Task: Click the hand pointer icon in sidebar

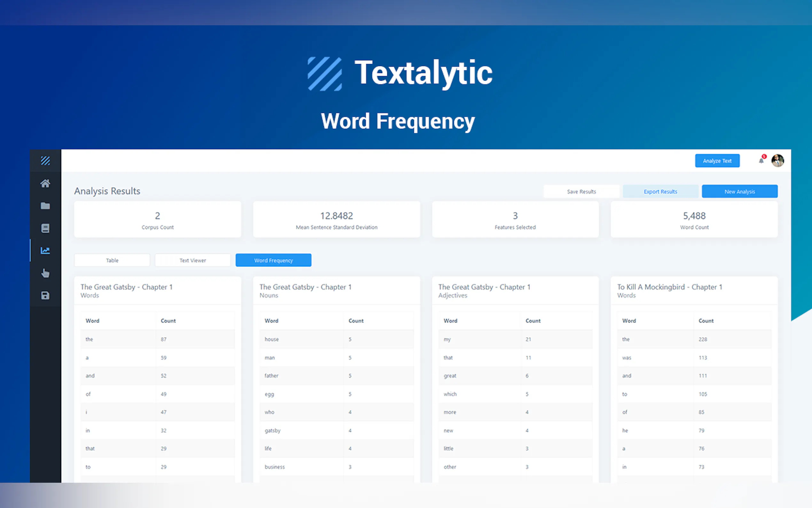Action: [x=45, y=273]
